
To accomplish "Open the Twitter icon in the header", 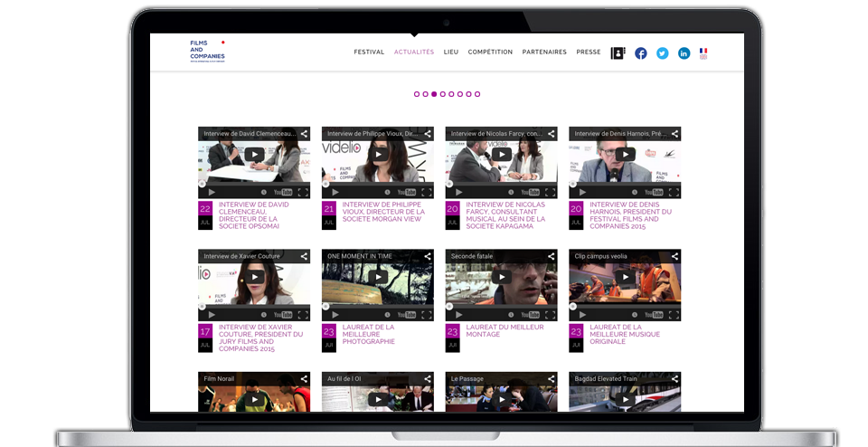I will coord(663,53).
